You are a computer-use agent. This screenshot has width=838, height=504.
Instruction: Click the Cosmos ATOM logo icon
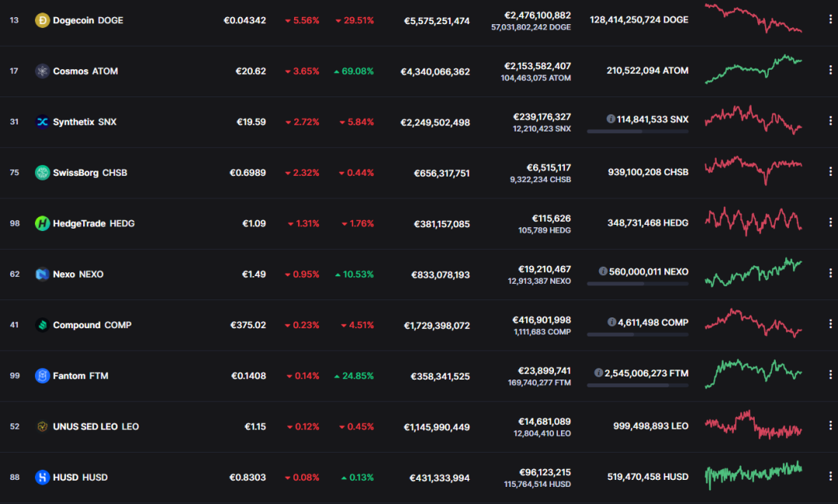(x=42, y=71)
